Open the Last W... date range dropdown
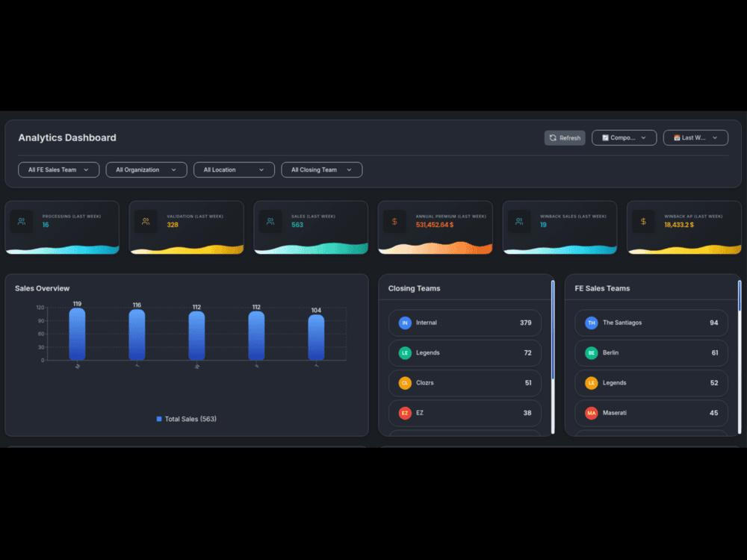The image size is (747, 560). [695, 137]
